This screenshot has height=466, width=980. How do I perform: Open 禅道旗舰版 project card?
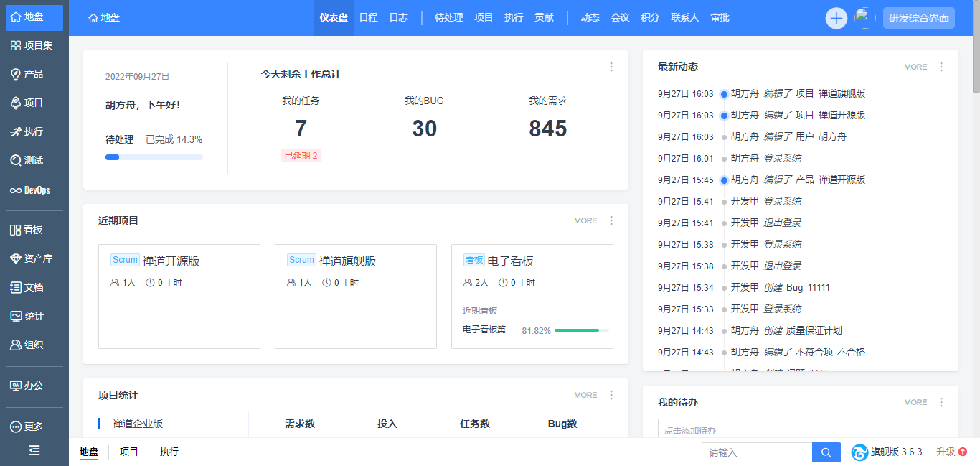[x=356, y=297]
